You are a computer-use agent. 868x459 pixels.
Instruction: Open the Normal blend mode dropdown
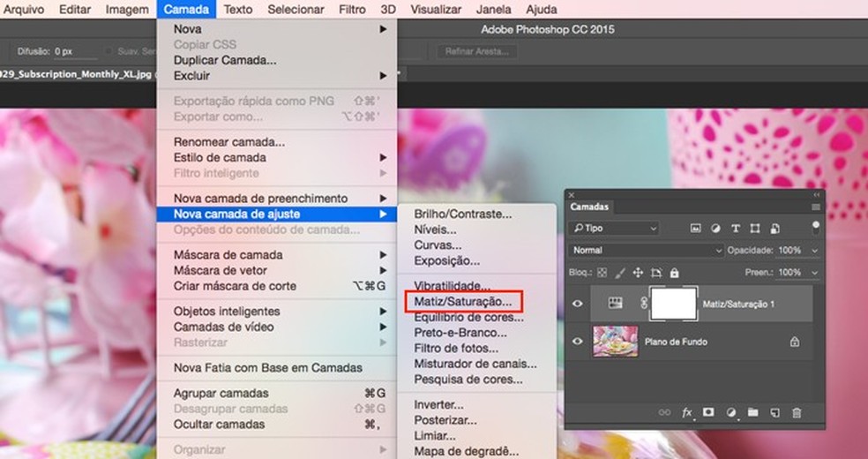(646, 251)
